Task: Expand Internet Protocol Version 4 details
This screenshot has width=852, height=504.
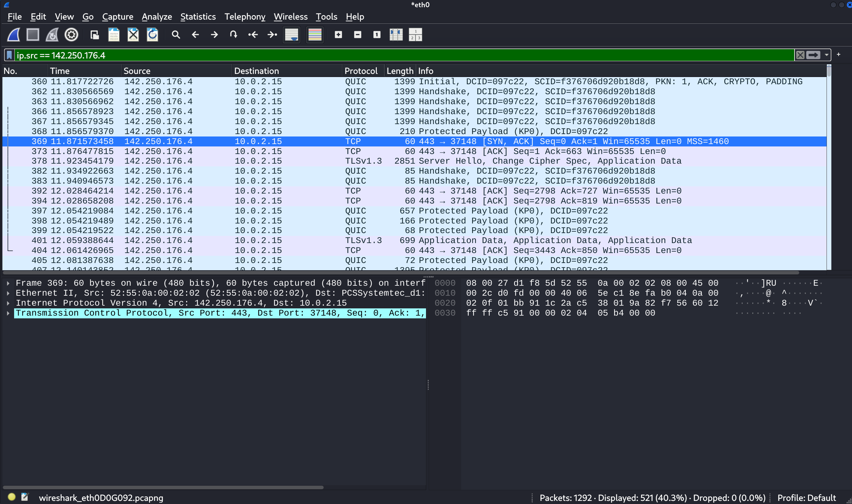Action: pyautogui.click(x=8, y=303)
